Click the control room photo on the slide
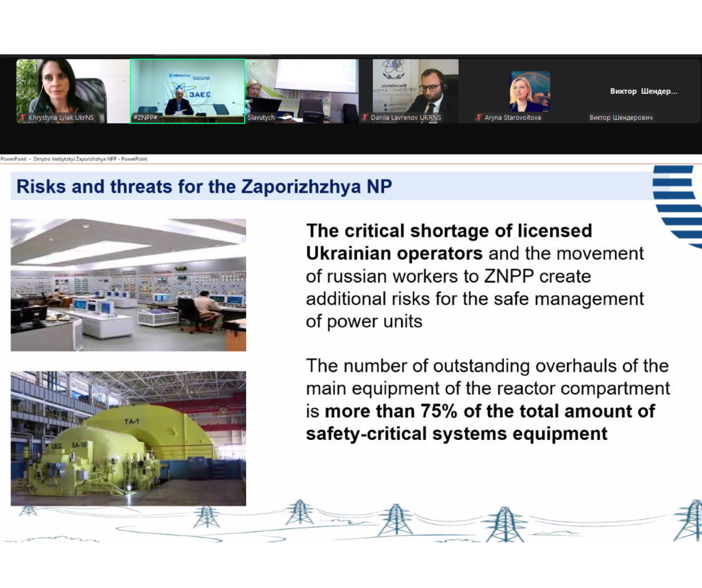 point(128,284)
